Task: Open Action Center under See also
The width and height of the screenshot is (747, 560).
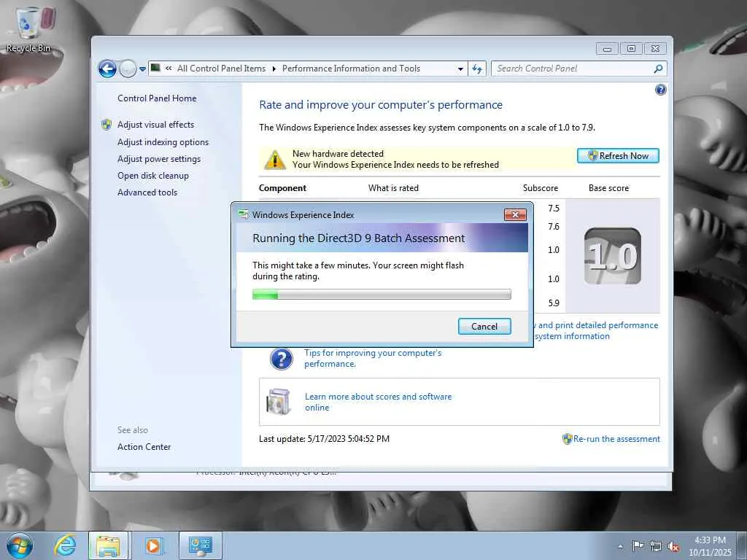Action: click(x=144, y=447)
